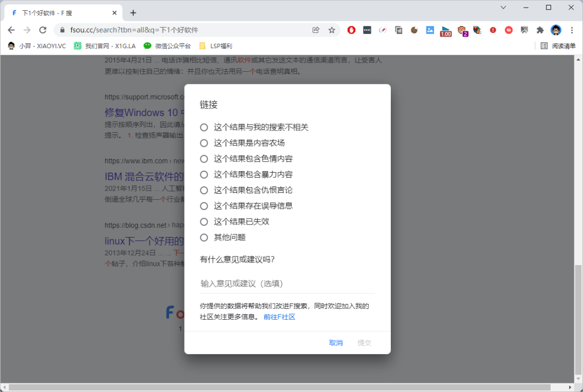Click the 链接 dialog heading text
The height and width of the screenshot is (392, 583).
[208, 105]
